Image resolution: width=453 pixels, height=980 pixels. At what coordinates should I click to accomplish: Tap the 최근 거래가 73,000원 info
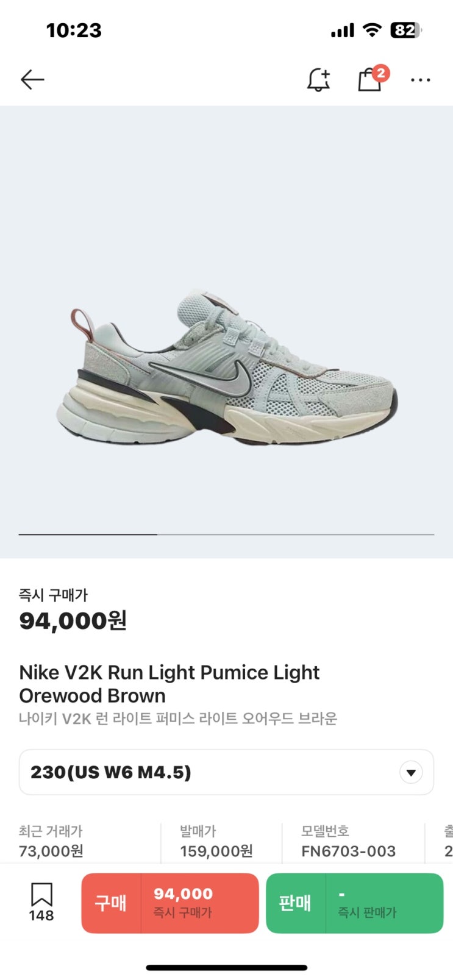point(51,841)
